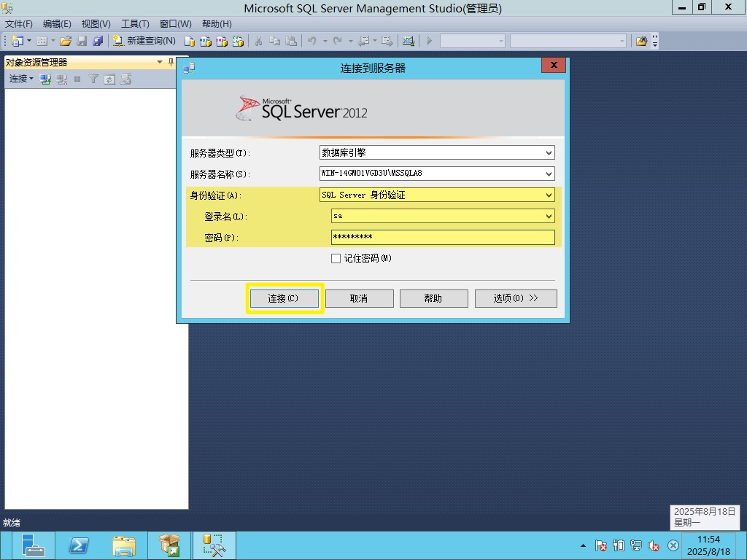The height and width of the screenshot is (560, 747).
Task: Click the 帮助 button in dialog
Action: click(x=433, y=298)
